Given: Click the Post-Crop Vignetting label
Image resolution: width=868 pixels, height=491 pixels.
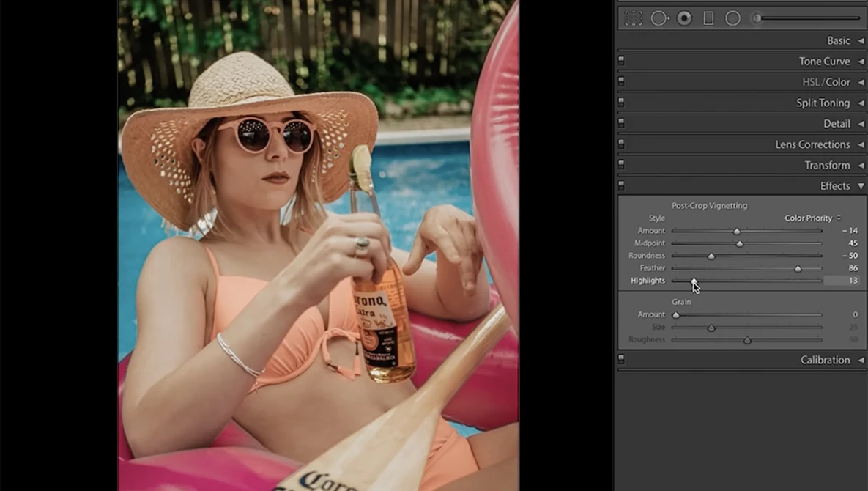Looking at the screenshot, I should [709, 205].
